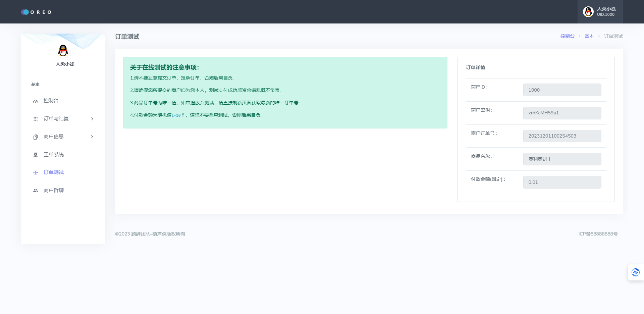The image size is (644, 314).
Task: Click the 控制台 breadcrumb link
Action: 567,36
